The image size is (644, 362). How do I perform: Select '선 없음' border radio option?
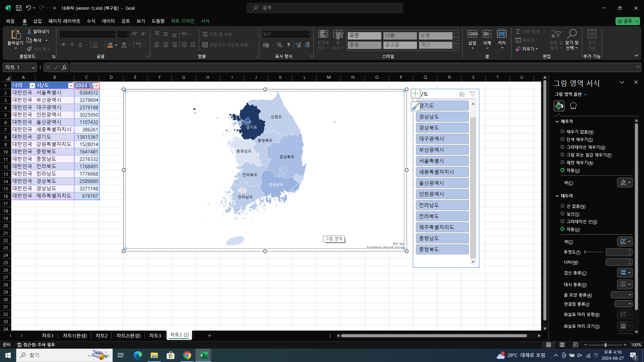[562, 206]
